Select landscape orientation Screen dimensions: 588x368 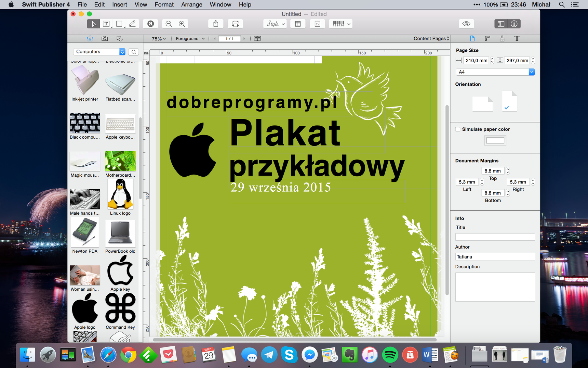tap(482, 104)
